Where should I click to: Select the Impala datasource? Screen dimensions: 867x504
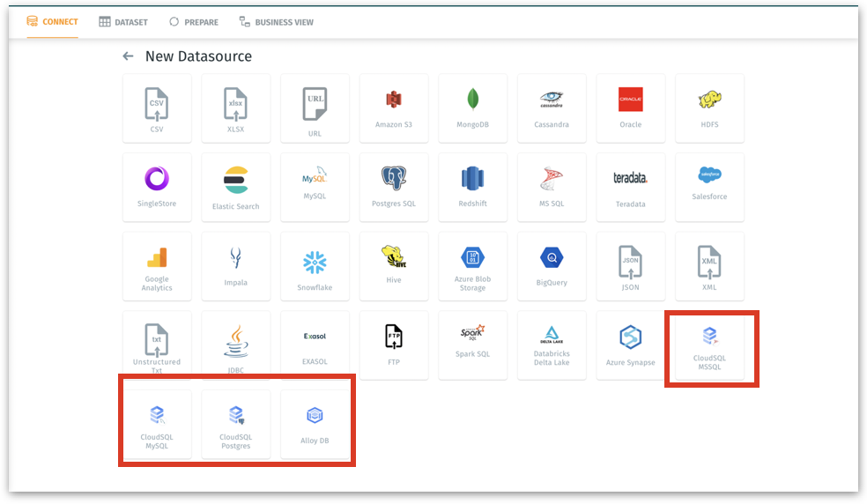click(x=236, y=267)
